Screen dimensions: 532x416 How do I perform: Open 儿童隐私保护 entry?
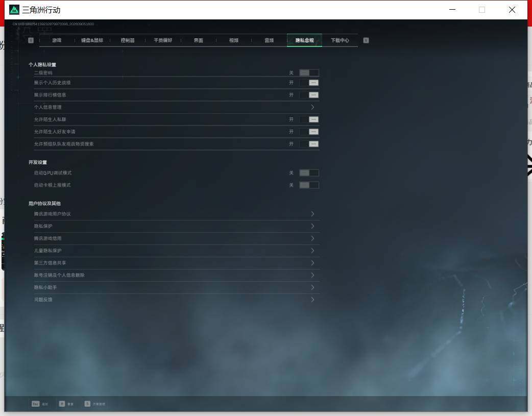(x=177, y=251)
